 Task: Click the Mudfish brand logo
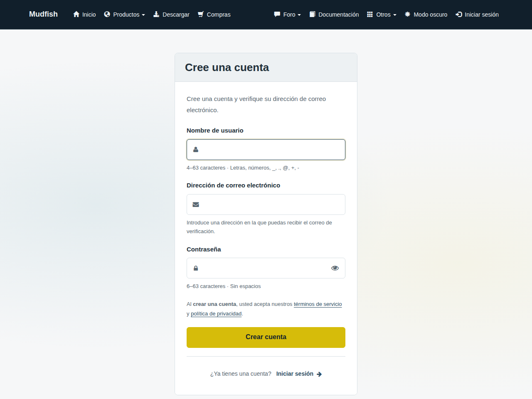click(x=43, y=14)
